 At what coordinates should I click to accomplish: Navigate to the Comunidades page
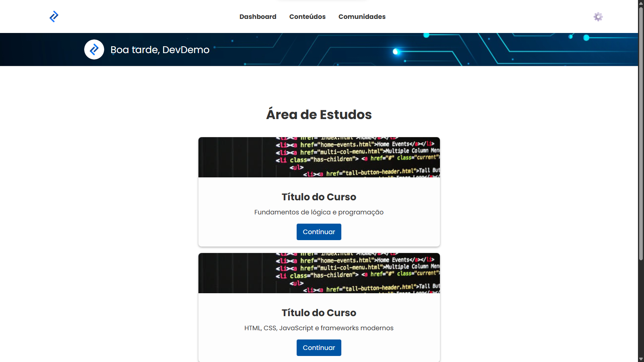pyautogui.click(x=362, y=16)
